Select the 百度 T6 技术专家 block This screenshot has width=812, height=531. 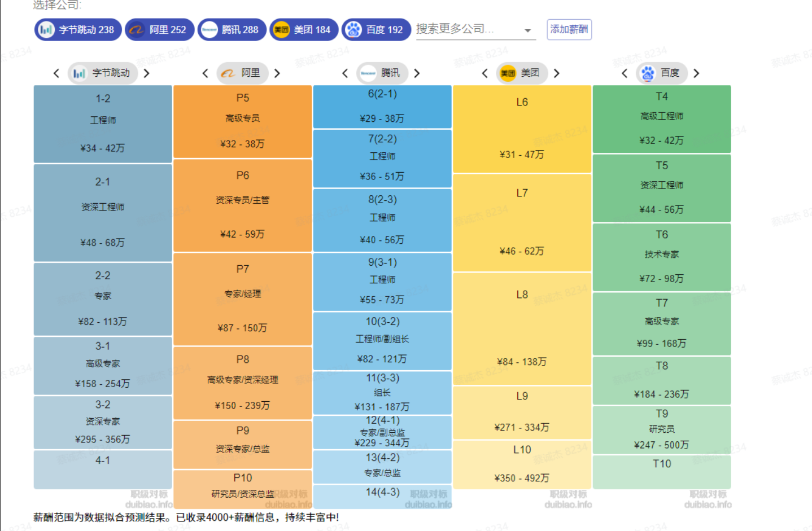click(x=661, y=257)
